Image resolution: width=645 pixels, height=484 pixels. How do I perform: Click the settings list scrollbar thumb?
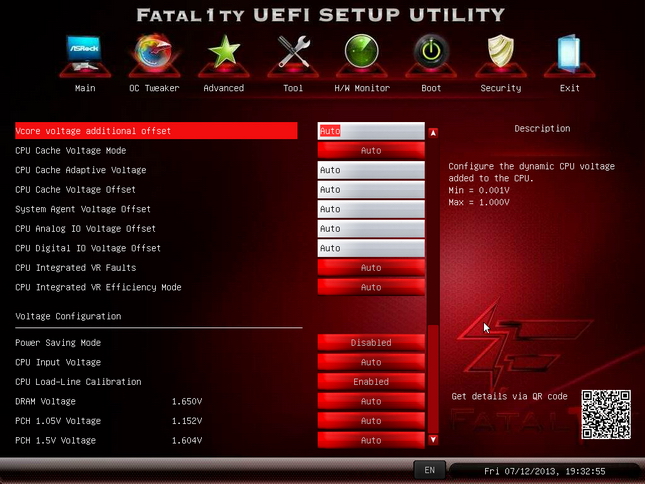click(x=433, y=378)
